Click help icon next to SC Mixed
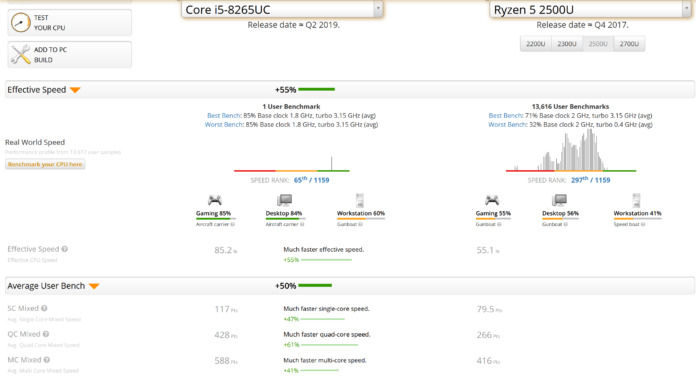Viewport: 696px width, 383px height. click(x=44, y=308)
